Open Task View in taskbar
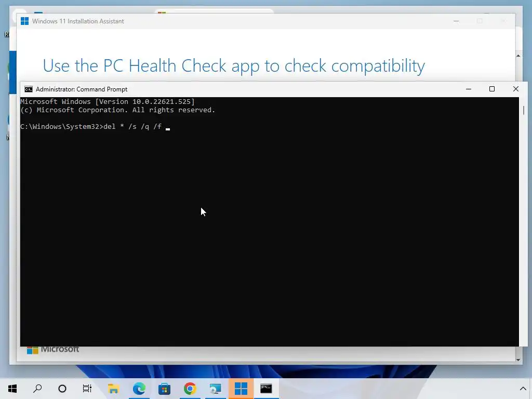 point(87,389)
